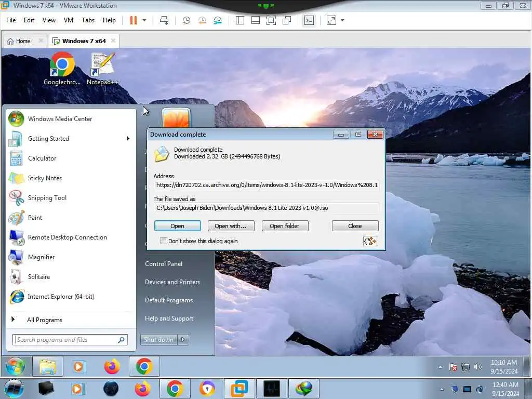Click the download Address URL field

(267, 185)
